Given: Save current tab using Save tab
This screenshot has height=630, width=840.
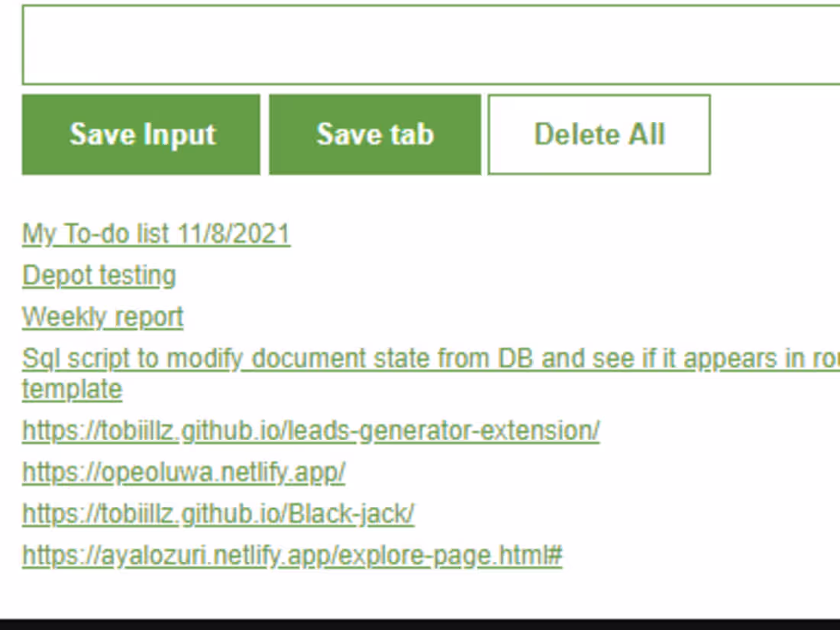Looking at the screenshot, I should pyautogui.click(x=374, y=134).
